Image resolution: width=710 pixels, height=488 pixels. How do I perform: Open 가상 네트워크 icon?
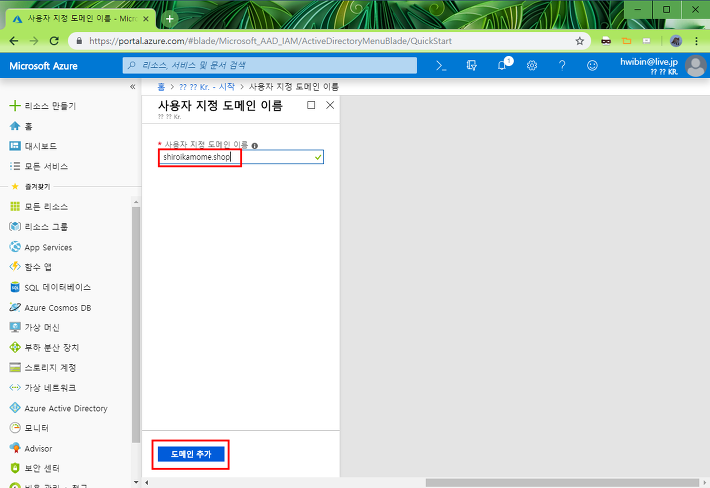click(15, 388)
